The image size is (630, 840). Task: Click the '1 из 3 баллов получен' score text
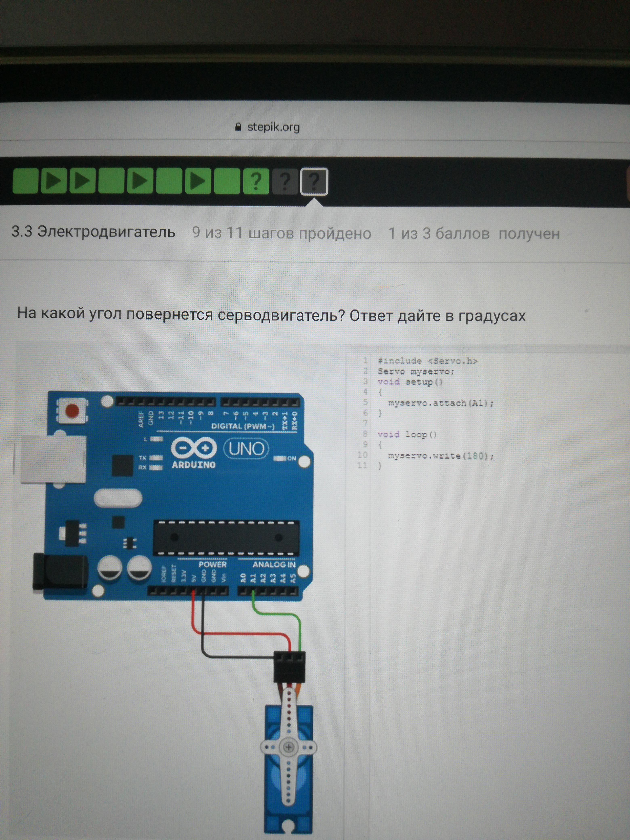[474, 234]
